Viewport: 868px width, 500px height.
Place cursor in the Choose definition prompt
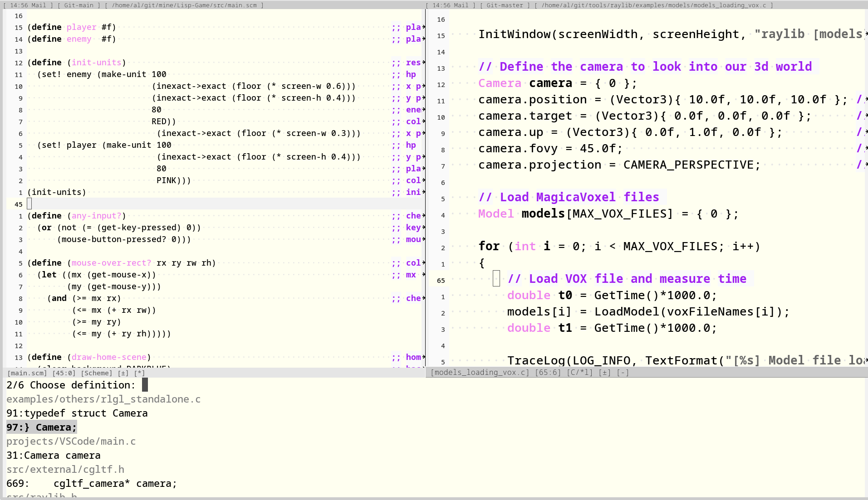pyautogui.click(x=144, y=385)
